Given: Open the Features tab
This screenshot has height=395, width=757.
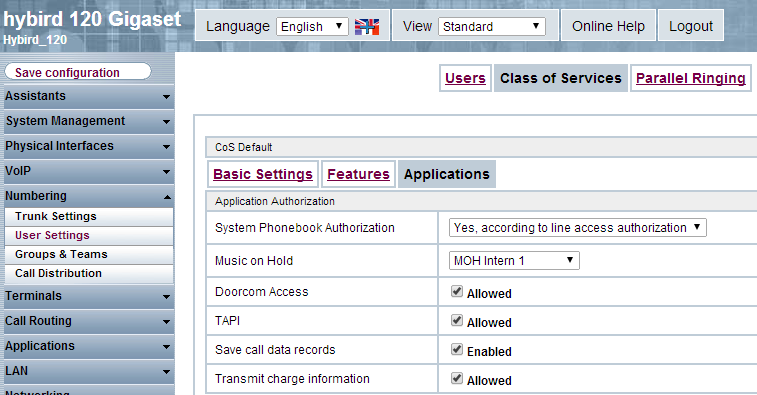Looking at the screenshot, I should (x=358, y=174).
